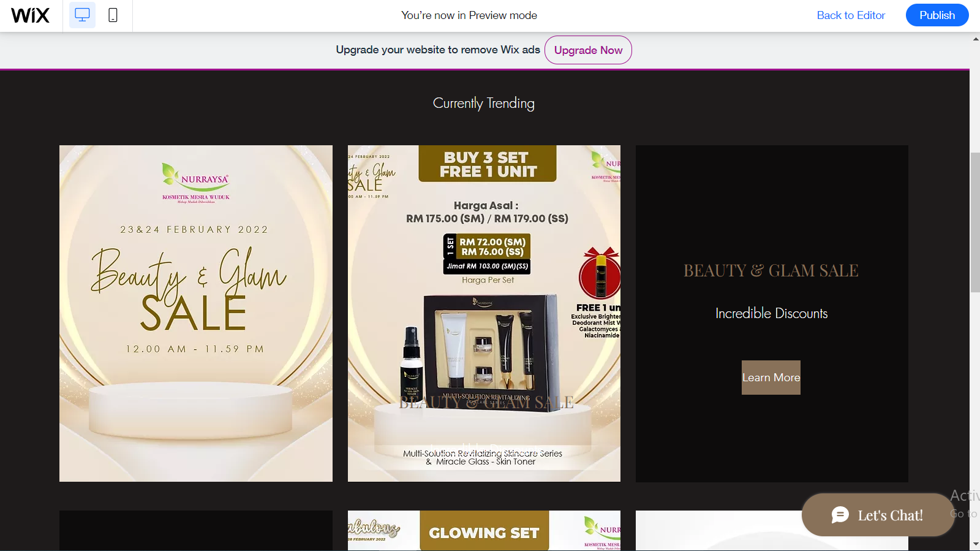
Task: Click the scrollbar down arrow
Action: tap(975, 544)
